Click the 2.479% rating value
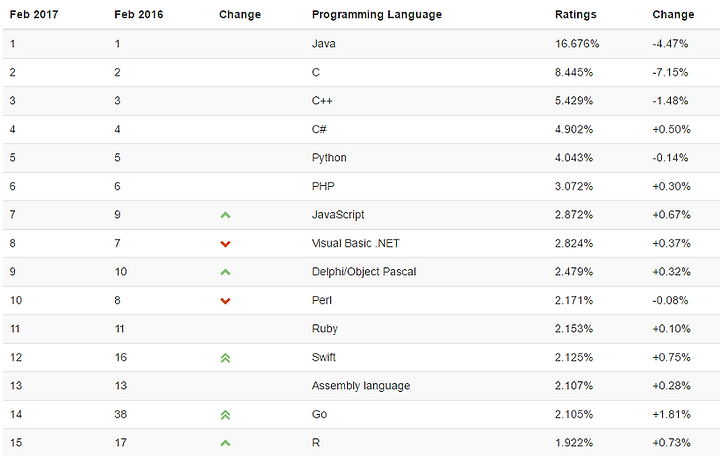This screenshot has width=720, height=456. (x=574, y=271)
